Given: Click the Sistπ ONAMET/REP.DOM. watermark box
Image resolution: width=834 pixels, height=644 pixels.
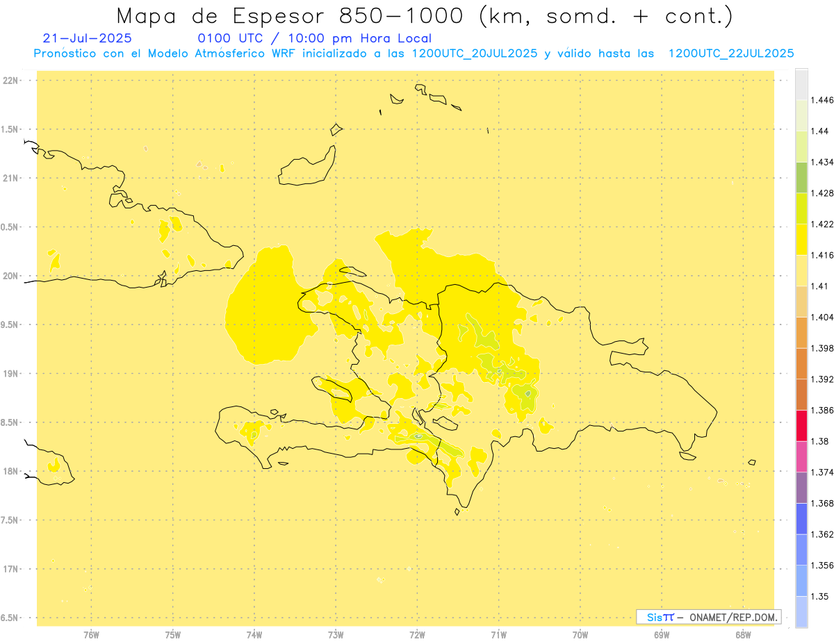Looking at the screenshot, I should (709, 617).
